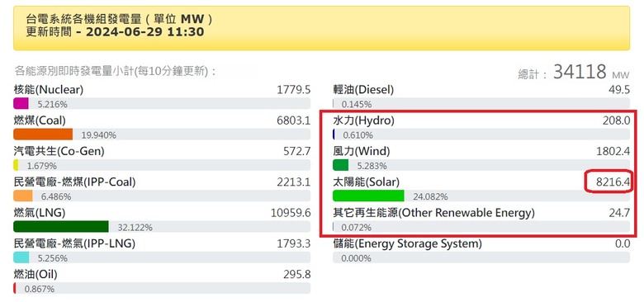Select the yellow Co-Gen bar
Screen dimensions: 644x302
point(16,165)
